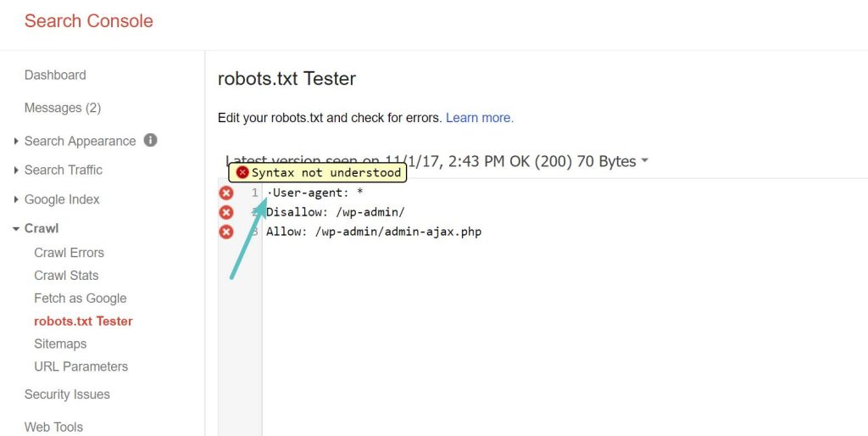This screenshot has height=436, width=868.
Task: Click the info icon next to Search Appearance
Action: coord(150,140)
